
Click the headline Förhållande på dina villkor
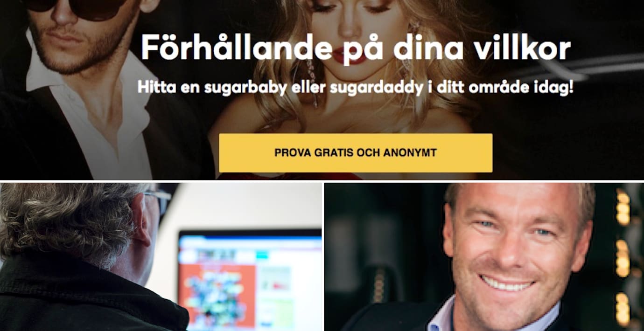pos(356,48)
